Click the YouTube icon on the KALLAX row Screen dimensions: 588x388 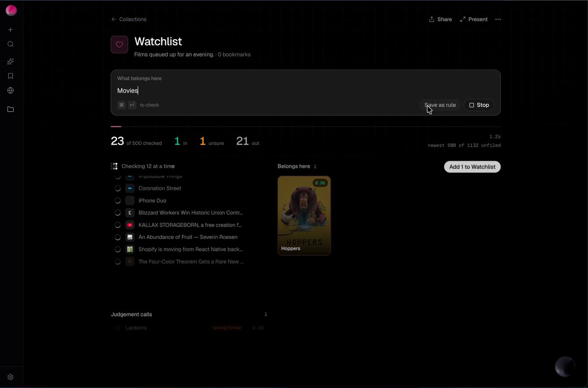coord(130,225)
